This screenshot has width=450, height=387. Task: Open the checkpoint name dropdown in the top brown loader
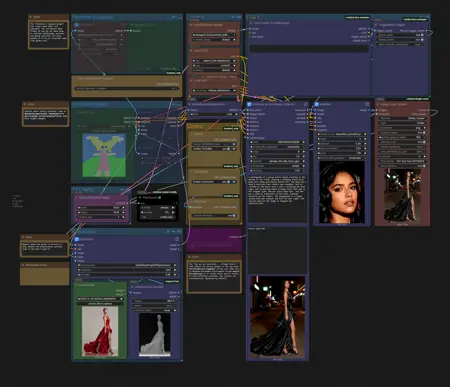coord(215,35)
